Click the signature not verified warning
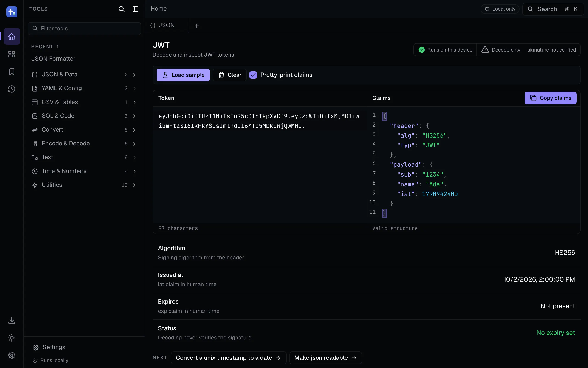The image size is (588, 368). [x=529, y=50]
